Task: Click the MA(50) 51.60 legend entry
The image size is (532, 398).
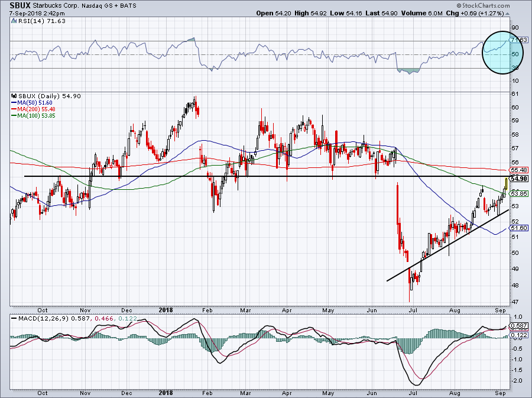Action: pyautogui.click(x=31, y=102)
